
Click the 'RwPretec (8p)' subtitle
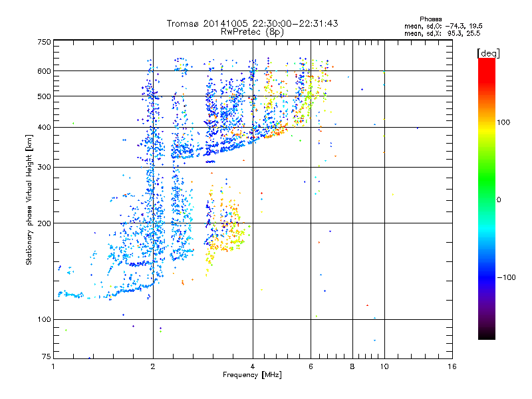(252, 32)
